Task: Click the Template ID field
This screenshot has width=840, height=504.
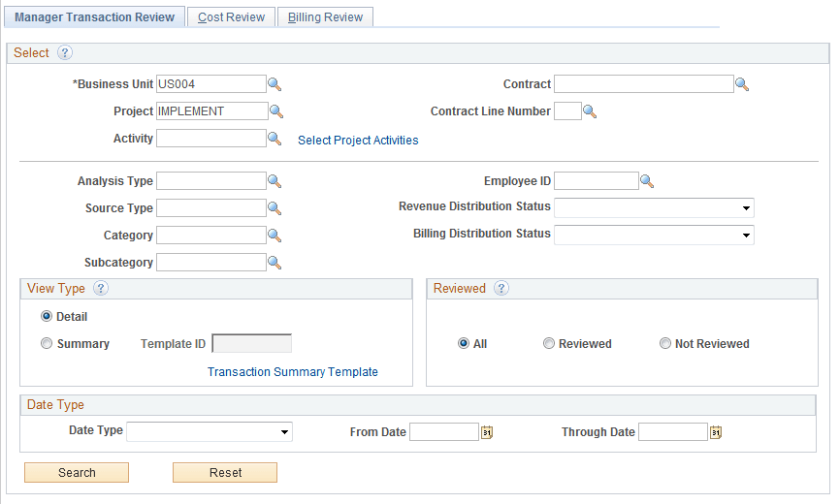Action: tap(252, 343)
